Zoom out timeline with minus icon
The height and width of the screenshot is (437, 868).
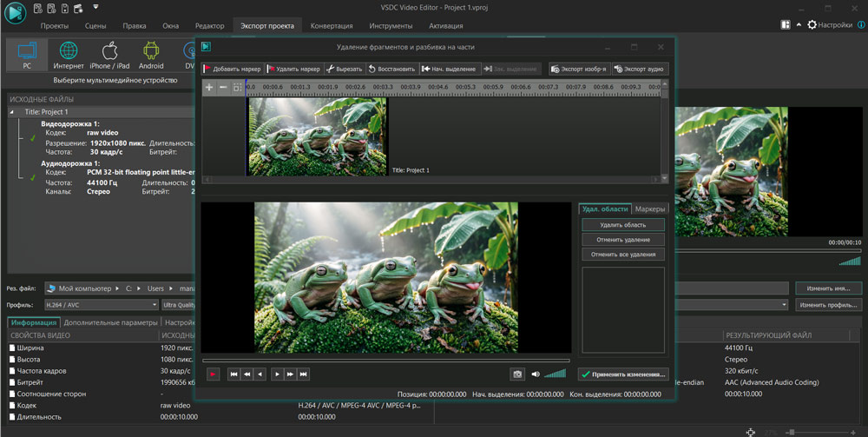[x=223, y=88]
